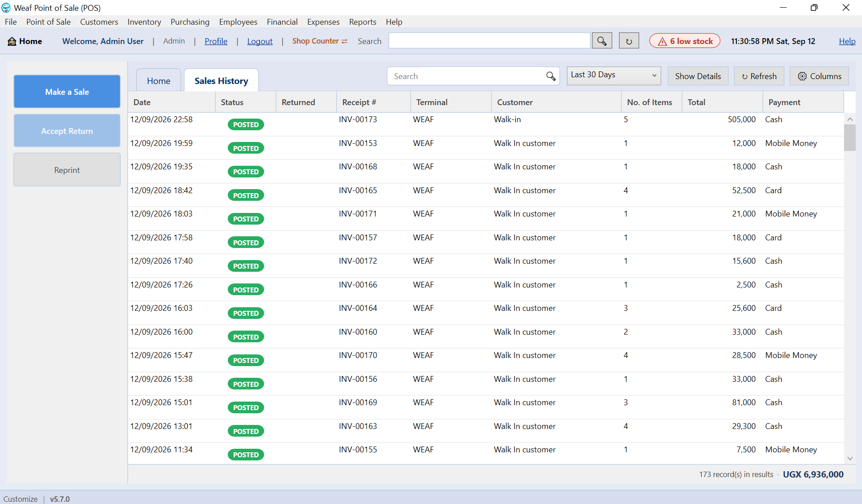Click the Payment column header
This screenshot has width=862, height=504.
pos(803,102)
